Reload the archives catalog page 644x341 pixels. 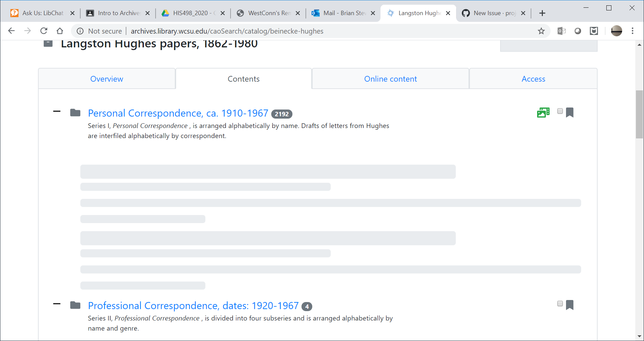click(44, 31)
